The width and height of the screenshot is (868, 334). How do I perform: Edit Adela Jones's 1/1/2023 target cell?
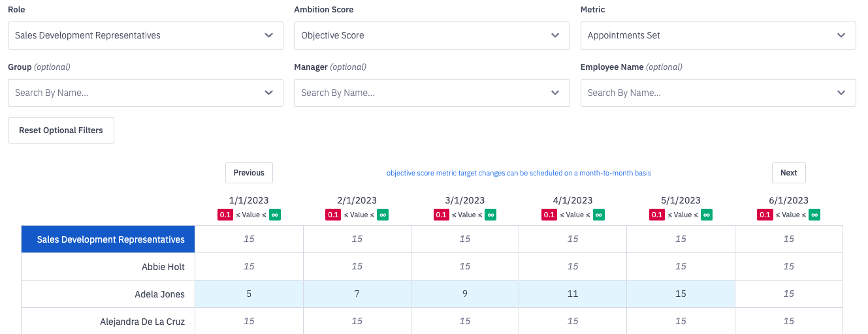[x=249, y=294]
